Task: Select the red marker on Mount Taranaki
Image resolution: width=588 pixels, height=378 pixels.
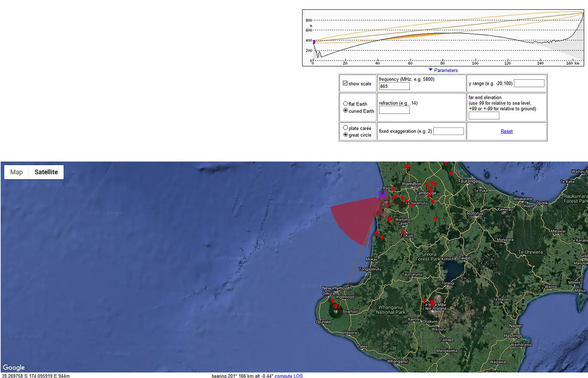Action: coord(336,305)
